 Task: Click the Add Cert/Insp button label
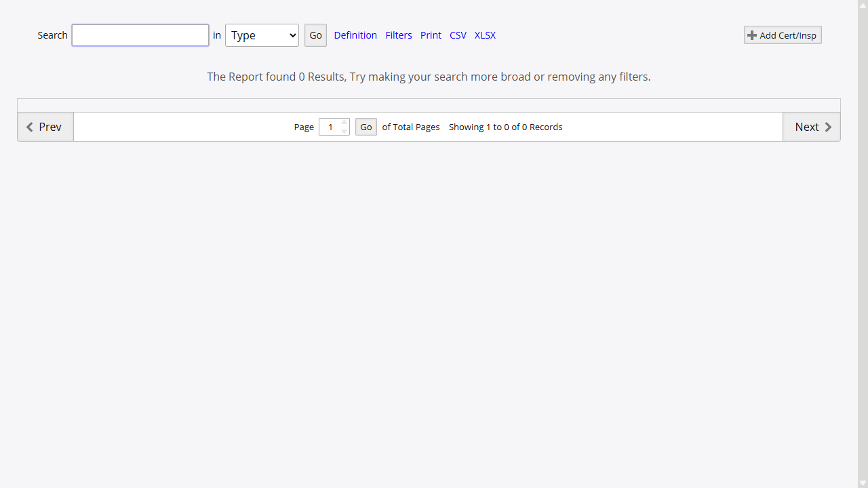tap(788, 35)
